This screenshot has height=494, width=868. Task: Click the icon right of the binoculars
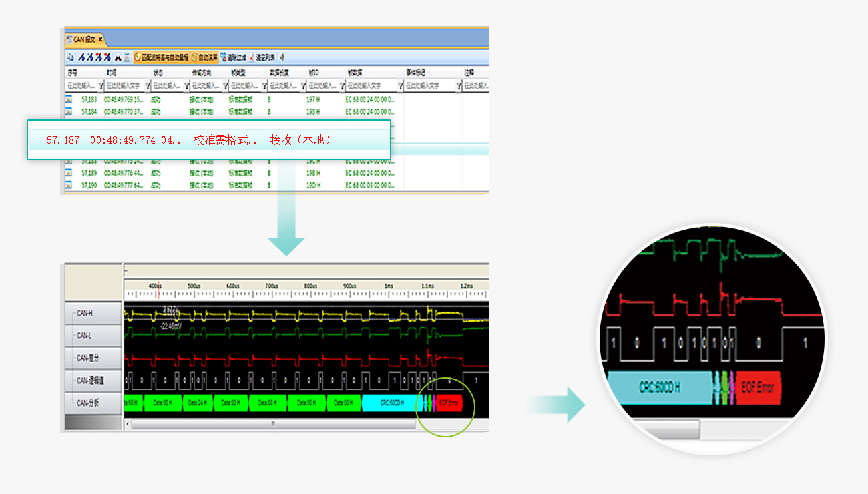126,57
